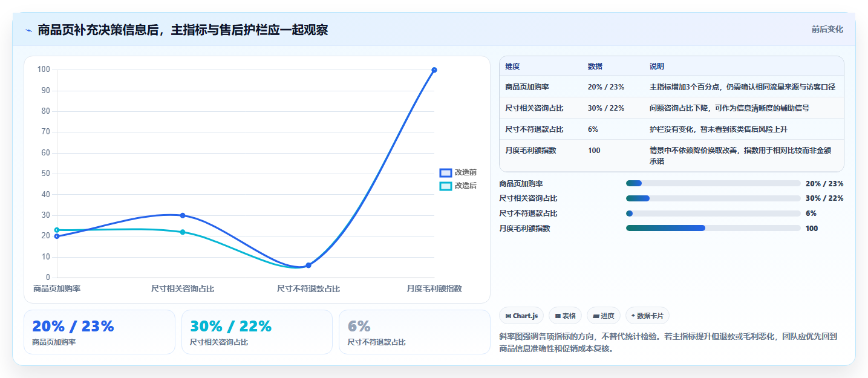Toggle the 改造后 legend entry
Screen dimensions: 868x378
(x=458, y=186)
